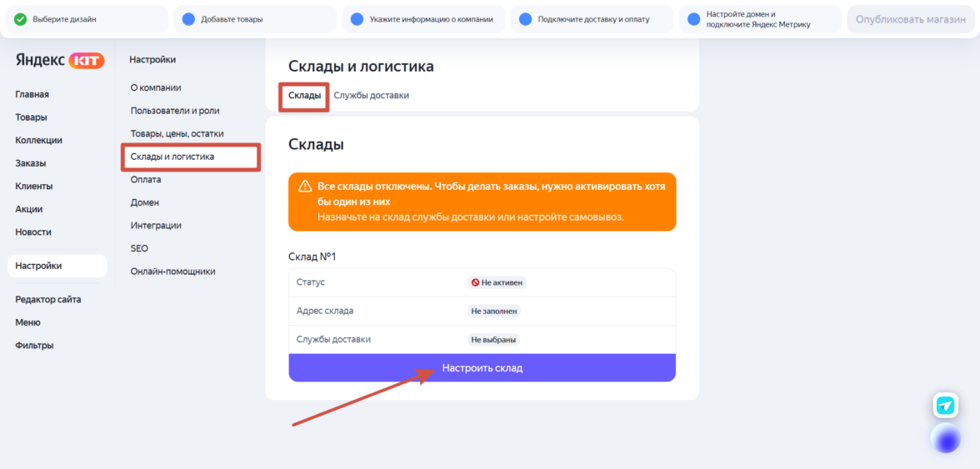Click the Не активен status badge
This screenshot has width=980, height=469.
point(497,282)
